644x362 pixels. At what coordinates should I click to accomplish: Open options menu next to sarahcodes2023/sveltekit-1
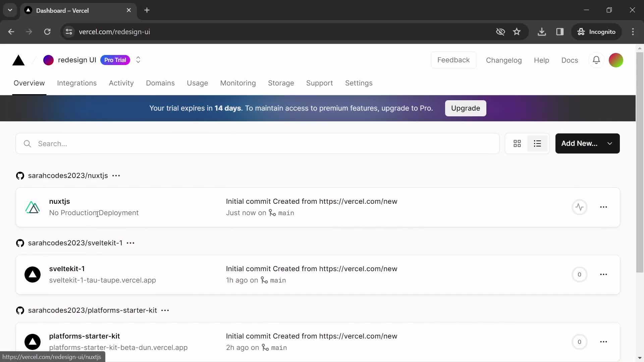coord(130,243)
